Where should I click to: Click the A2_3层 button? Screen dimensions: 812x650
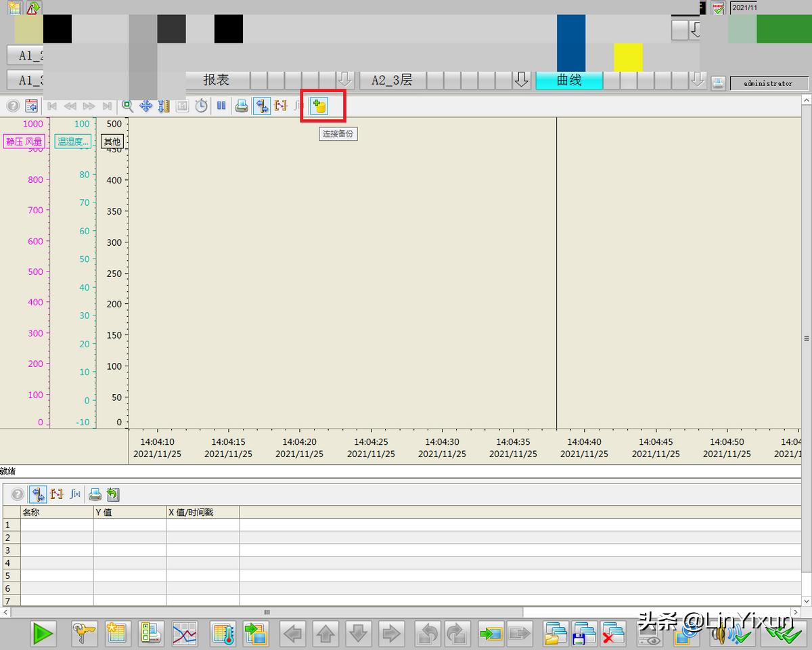(392, 80)
